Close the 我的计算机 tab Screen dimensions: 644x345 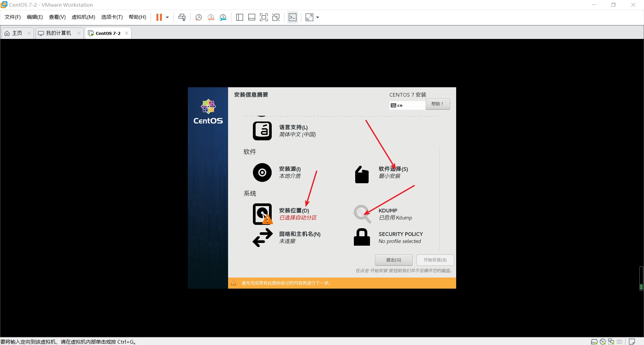click(79, 33)
